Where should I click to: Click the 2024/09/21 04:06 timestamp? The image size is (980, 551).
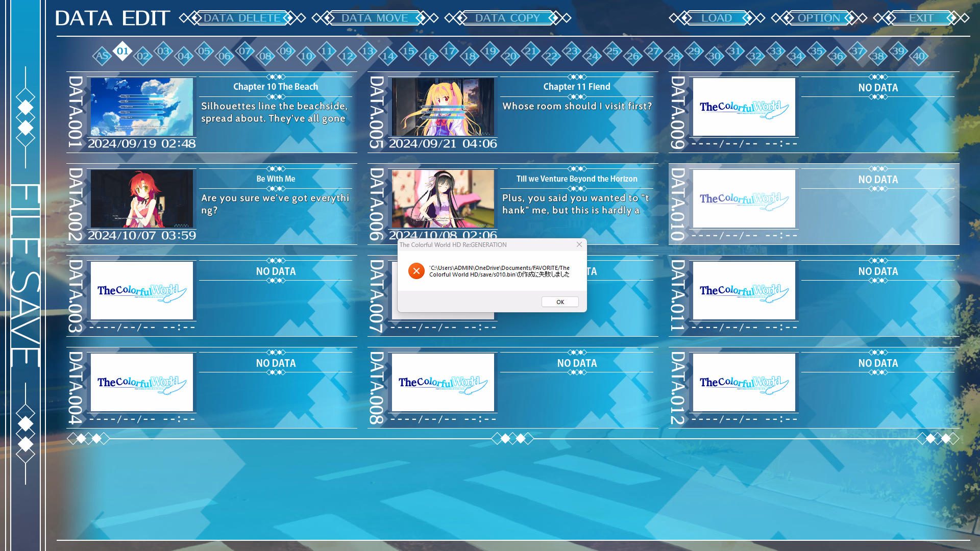443,143
